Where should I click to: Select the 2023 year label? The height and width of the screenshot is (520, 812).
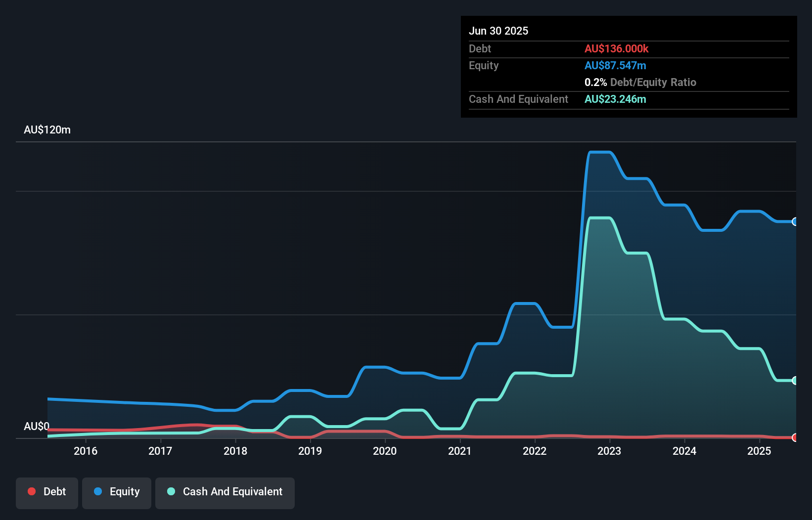[x=610, y=451]
